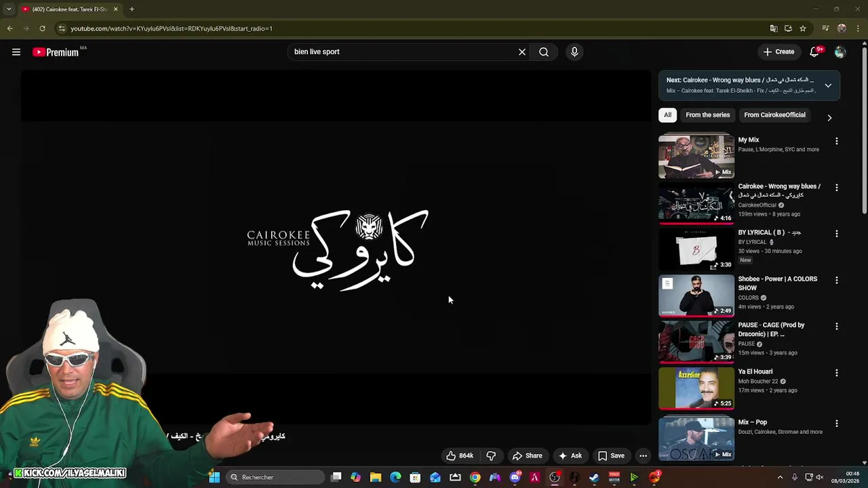Reload the YouTube page

coord(42,28)
